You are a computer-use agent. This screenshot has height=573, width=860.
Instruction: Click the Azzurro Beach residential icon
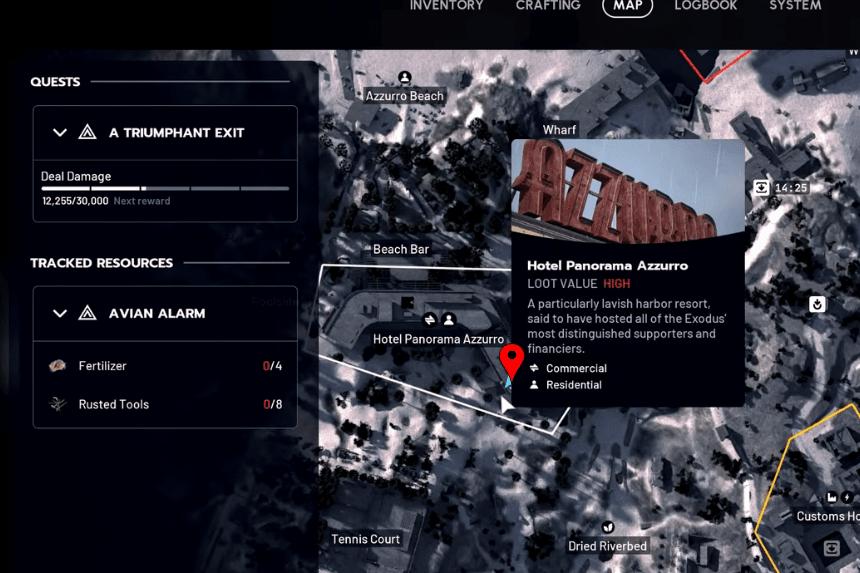coord(404,78)
